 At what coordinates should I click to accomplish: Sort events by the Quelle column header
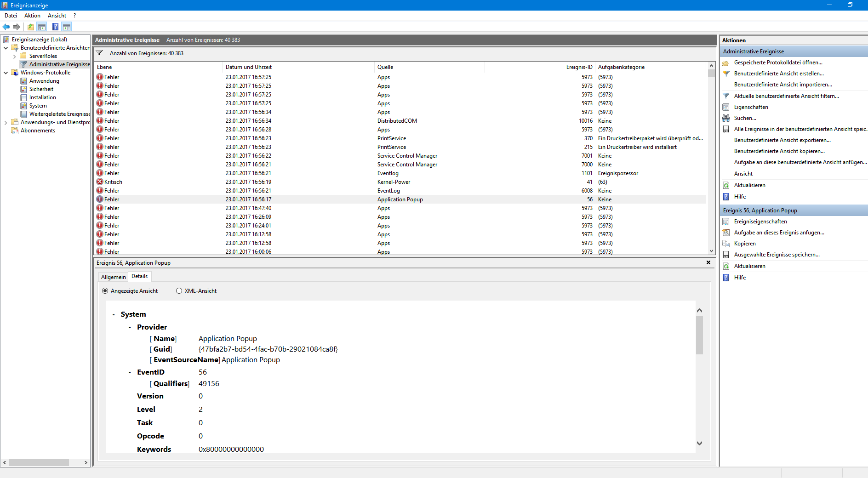click(429, 67)
